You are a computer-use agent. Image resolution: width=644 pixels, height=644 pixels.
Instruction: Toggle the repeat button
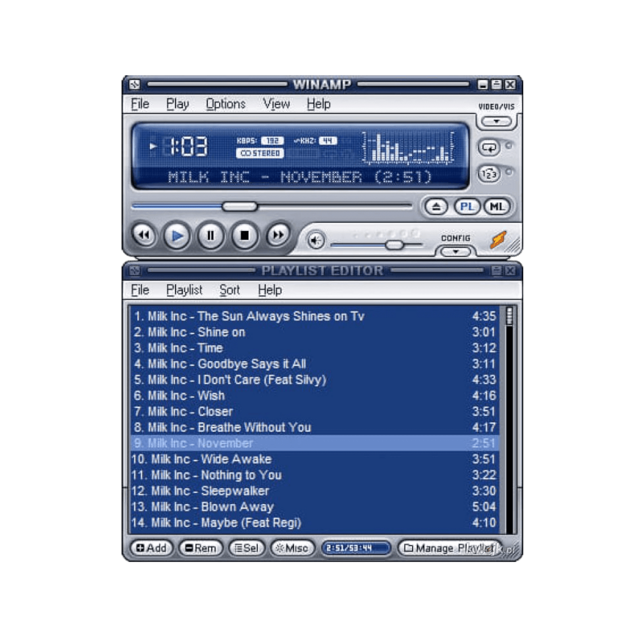pyautogui.click(x=489, y=148)
